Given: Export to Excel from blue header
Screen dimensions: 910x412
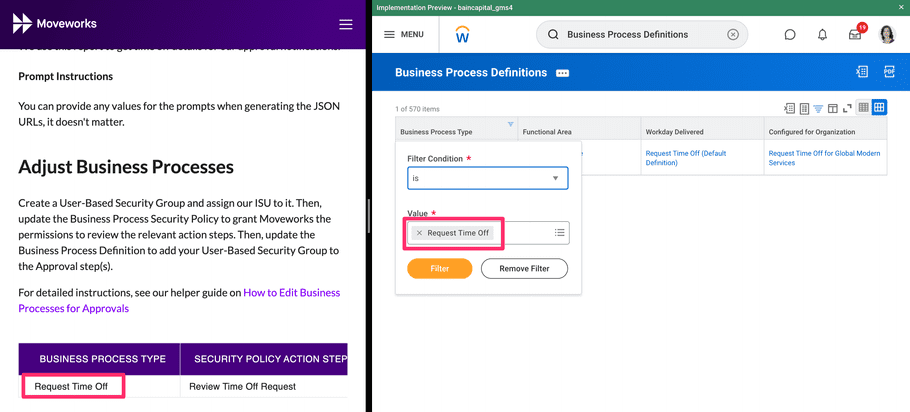Looking at the screenshot, I should tap(862, 72).
